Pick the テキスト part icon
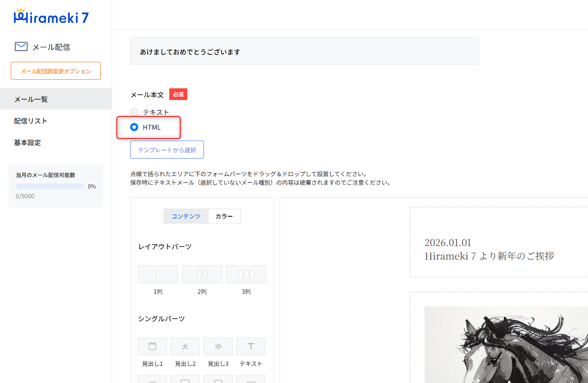 (x=251, y=347)
